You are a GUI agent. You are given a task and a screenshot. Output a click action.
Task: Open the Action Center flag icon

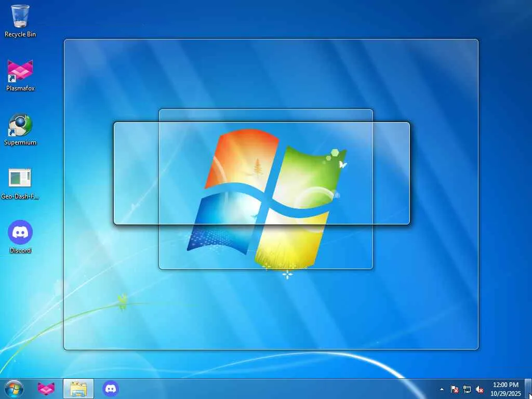coord(455,390)
